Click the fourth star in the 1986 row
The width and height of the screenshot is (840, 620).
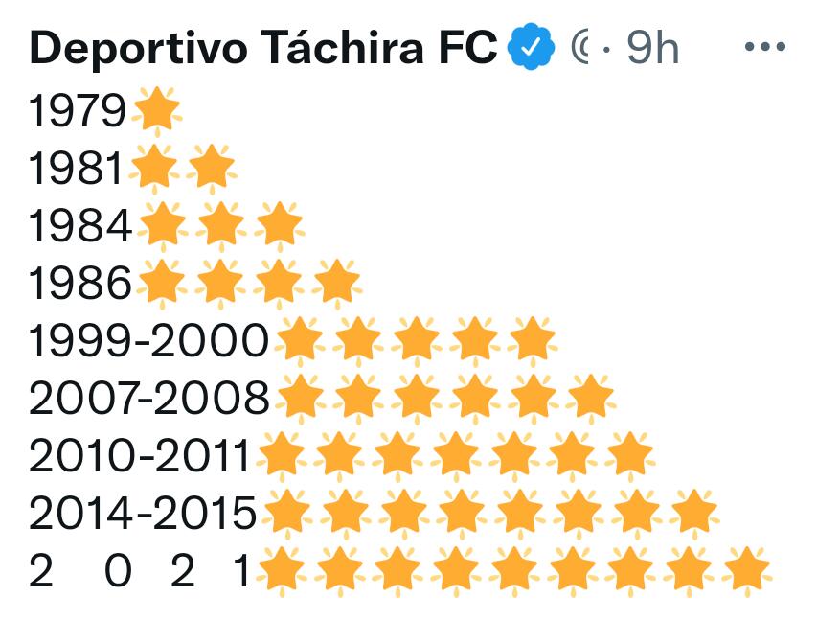[x=336, y=283]
